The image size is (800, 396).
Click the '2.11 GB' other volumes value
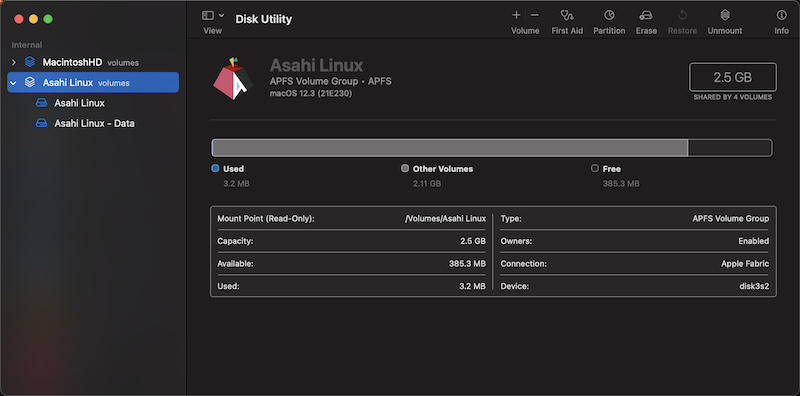point(427,184)
